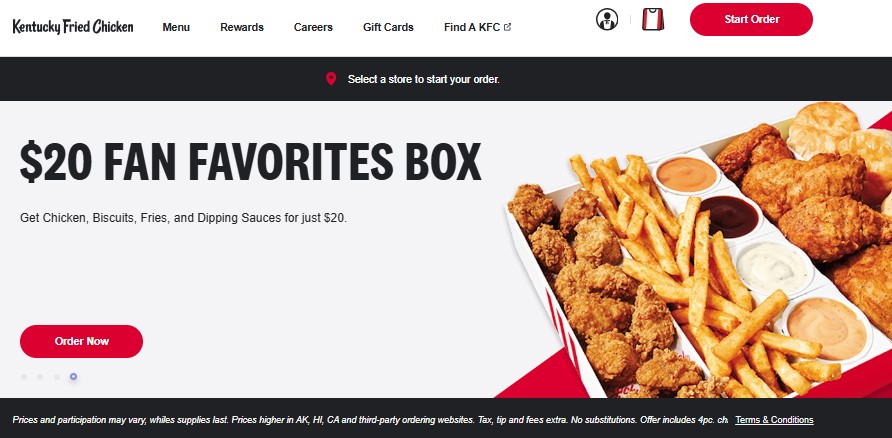This screenshot has height=438, width=892.
Task: Click external link icon beside Find A KFC
Action: [507, 27]
